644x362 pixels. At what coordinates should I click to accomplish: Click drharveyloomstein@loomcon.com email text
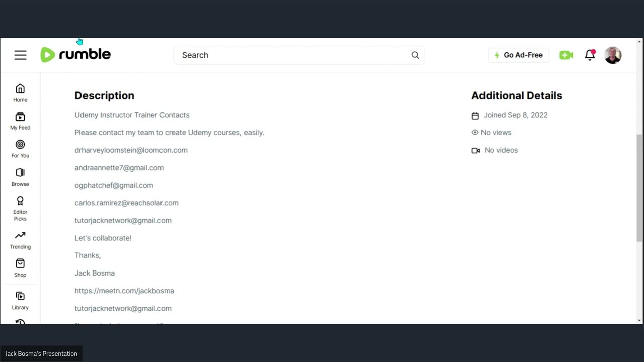coord(131,150)
